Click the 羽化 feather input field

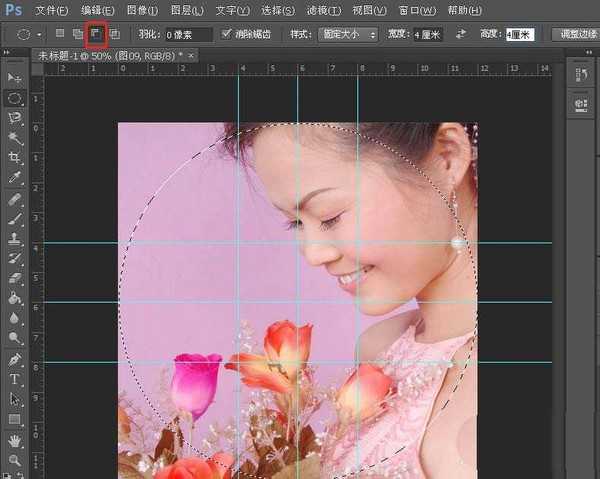[x=188, y=34]
